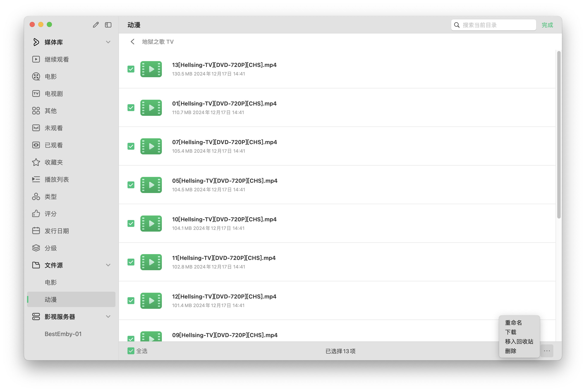This screenshot has height=392, width=586.
Task: Click filename 01[Hellsing-TV][DVD-720P][CHS].mp4
Action: pyautogui.click(x=225, y=104)
